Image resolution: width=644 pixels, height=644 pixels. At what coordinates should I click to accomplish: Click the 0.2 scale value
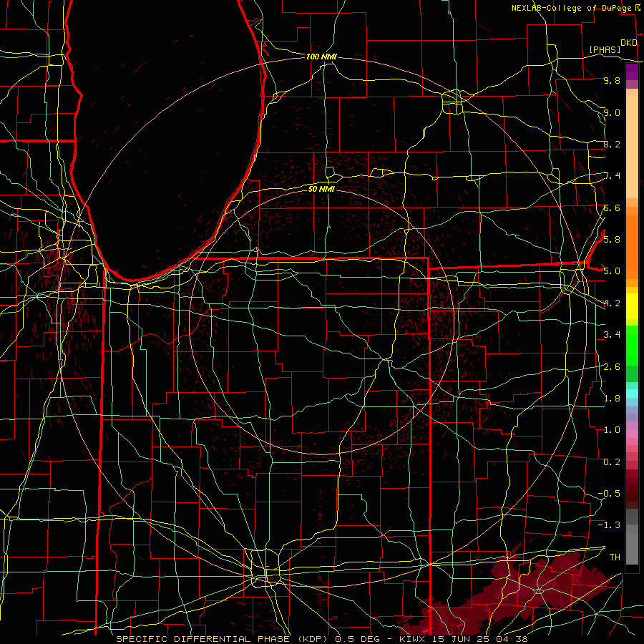click(612, 462)
